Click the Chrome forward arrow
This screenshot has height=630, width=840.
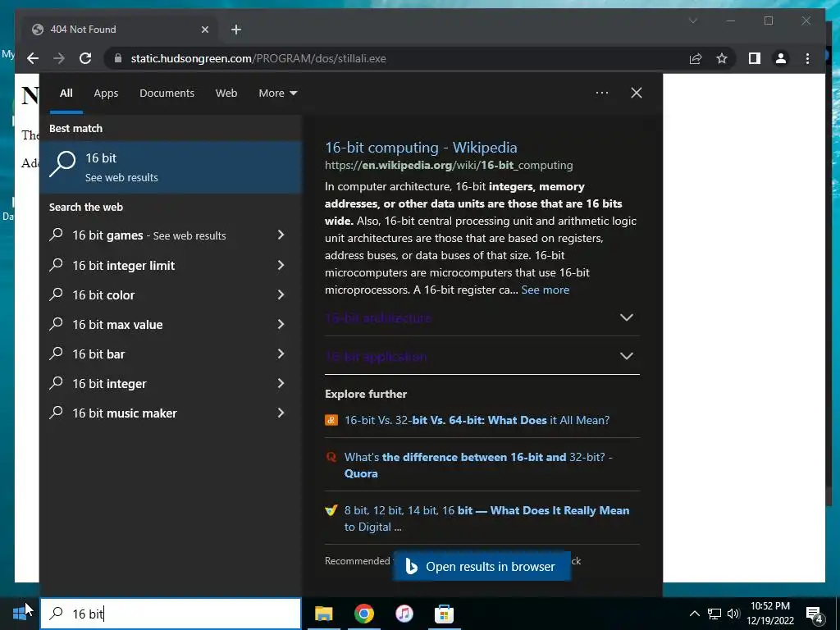pyautogui.click(x=59, y=58)
